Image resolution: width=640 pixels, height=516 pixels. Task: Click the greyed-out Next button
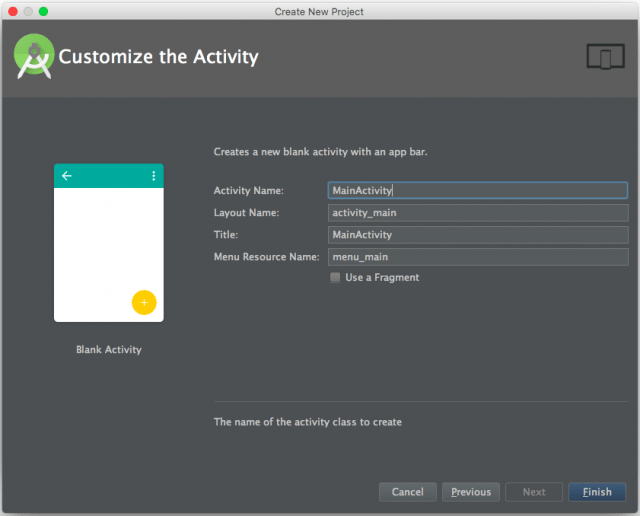point(534,492)
